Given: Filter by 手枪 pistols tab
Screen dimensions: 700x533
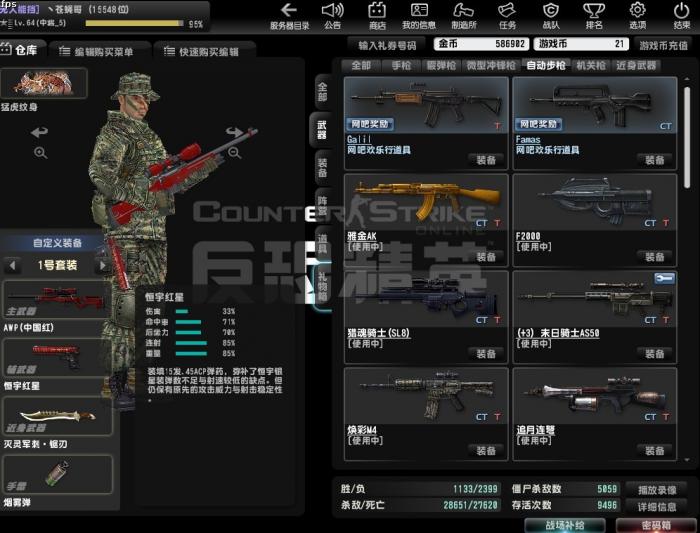Looking at the screenshot, I should (401, 66).
